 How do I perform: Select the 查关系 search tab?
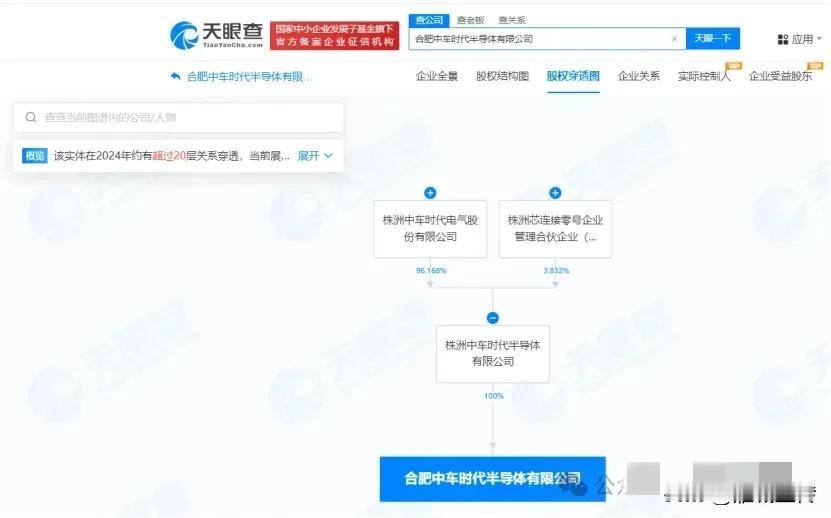pos(511,20)
